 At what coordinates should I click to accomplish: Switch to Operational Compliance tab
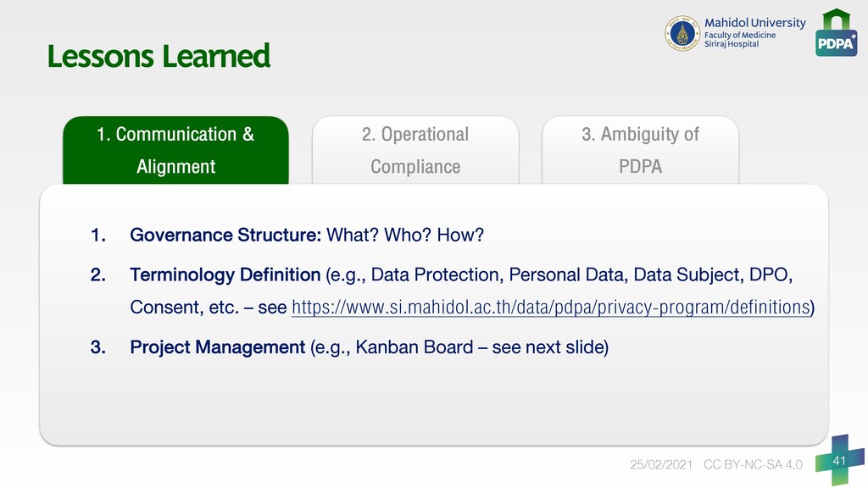coord(415,150)
